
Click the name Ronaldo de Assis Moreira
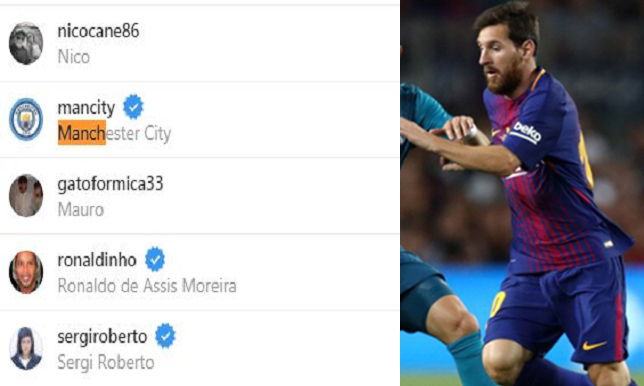point(147,285)
